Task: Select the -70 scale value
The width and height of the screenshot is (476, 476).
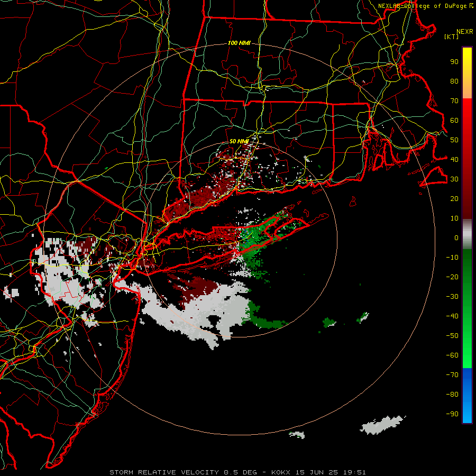Action: pos(452,375)
